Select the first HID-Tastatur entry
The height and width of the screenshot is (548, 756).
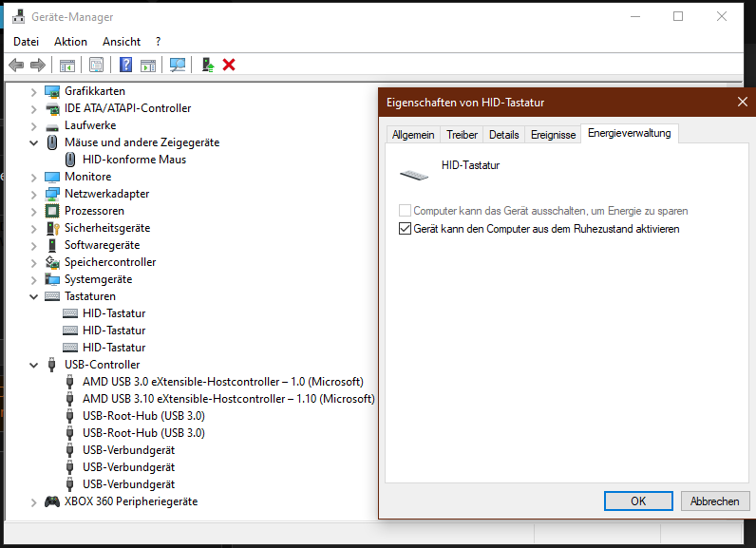(x=114, y=313)
